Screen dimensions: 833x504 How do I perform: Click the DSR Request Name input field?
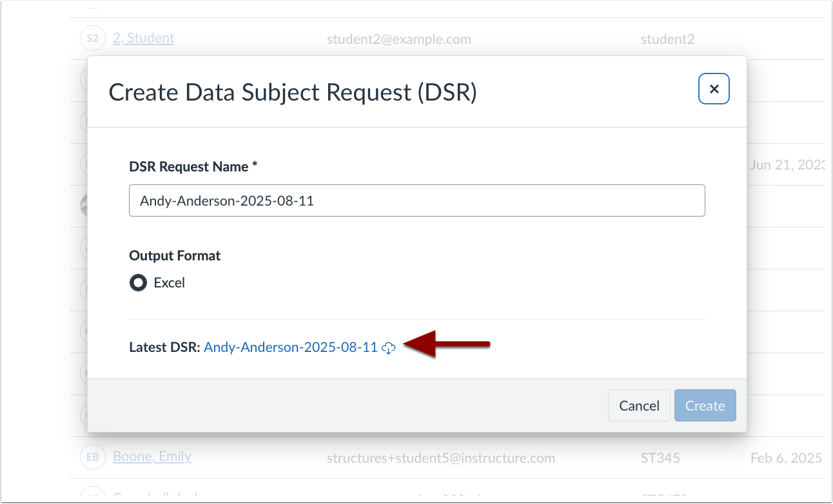416,200
